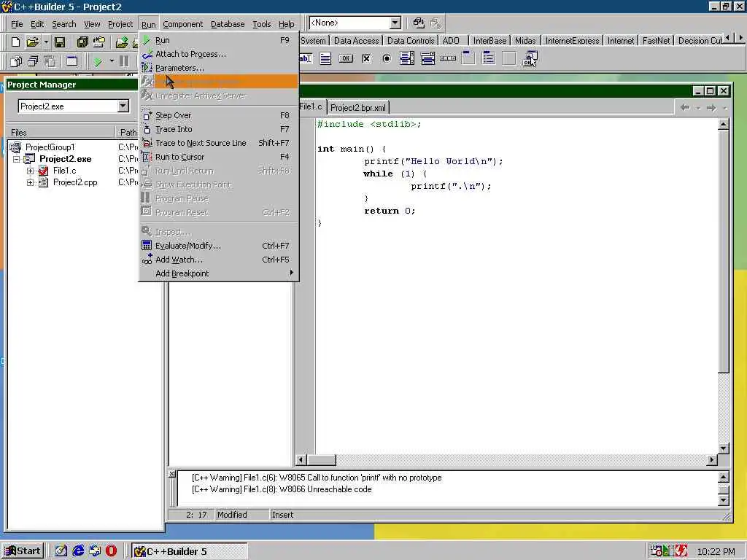747x560 pixels.
Task: Choose Trace Into in the Run menu
Action: click(x=219, y=129)
